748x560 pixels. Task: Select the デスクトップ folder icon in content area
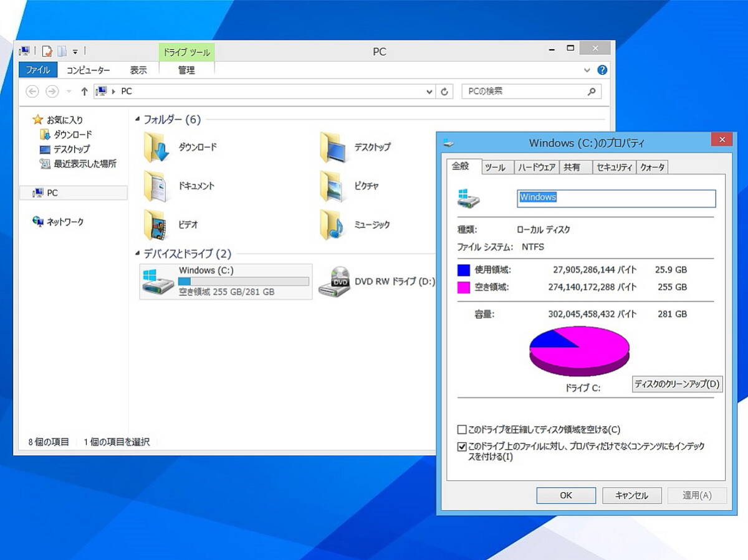(333, 147)
